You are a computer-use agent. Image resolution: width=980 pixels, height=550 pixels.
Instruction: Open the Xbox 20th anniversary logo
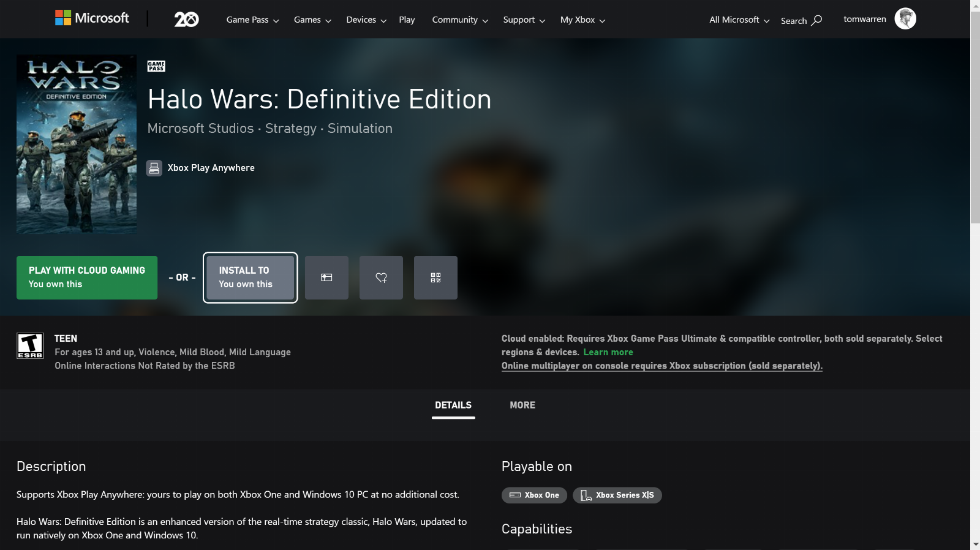pos(186,20)
